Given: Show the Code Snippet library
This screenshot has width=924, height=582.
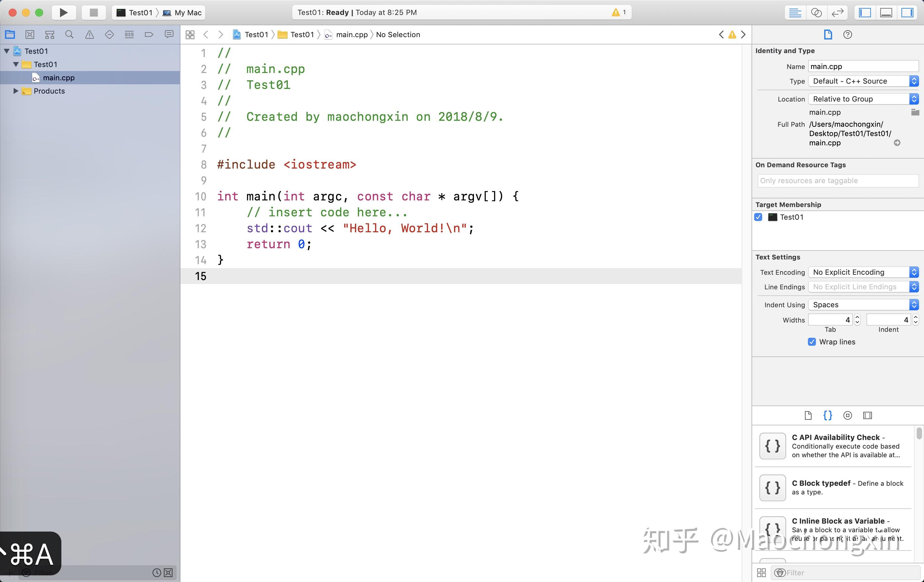Looking at the screenshot, I should (x=827, y=415).
